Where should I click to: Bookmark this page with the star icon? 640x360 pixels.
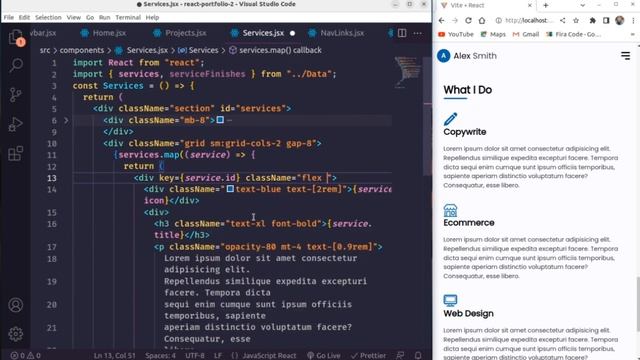point(576,20)
